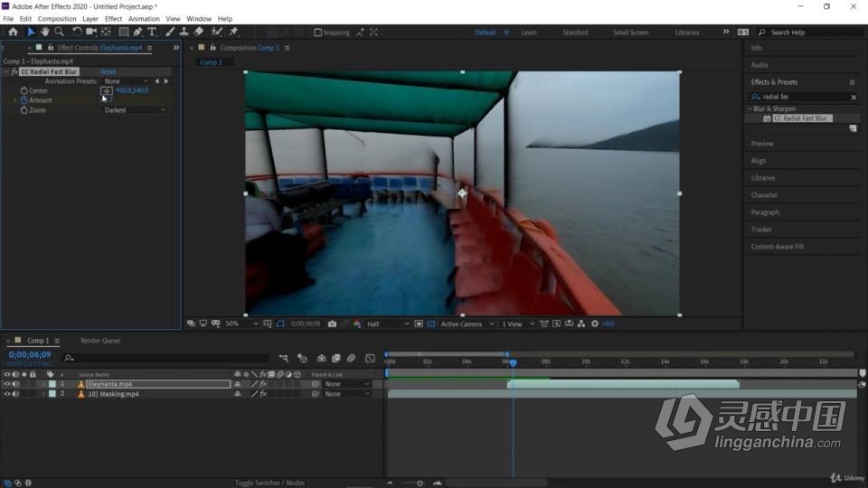The height and width of the screenshot is (488, 868).
Task: Open the Zoom type Darkest dropdown
Action: coord(135,110)
